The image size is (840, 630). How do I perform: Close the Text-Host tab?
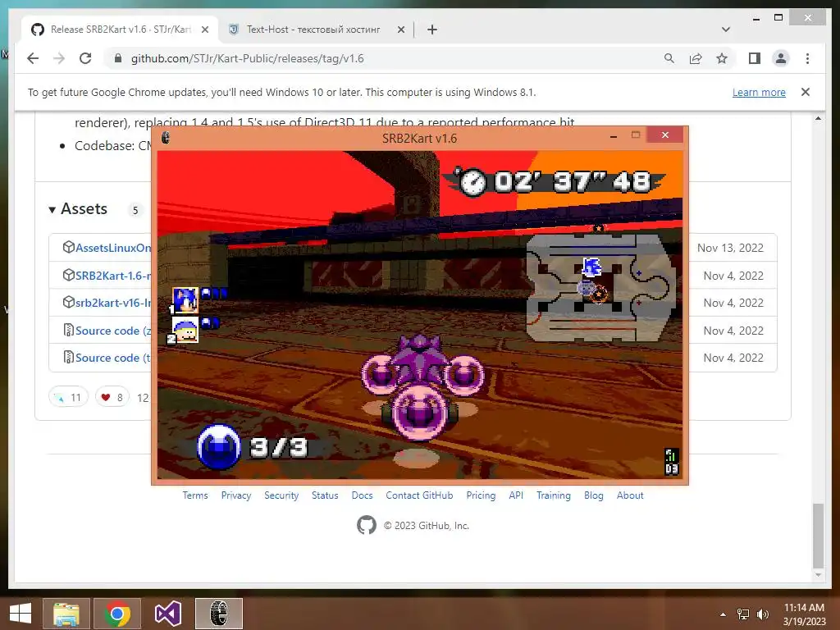pyautogui.click(x=400, y=30)
